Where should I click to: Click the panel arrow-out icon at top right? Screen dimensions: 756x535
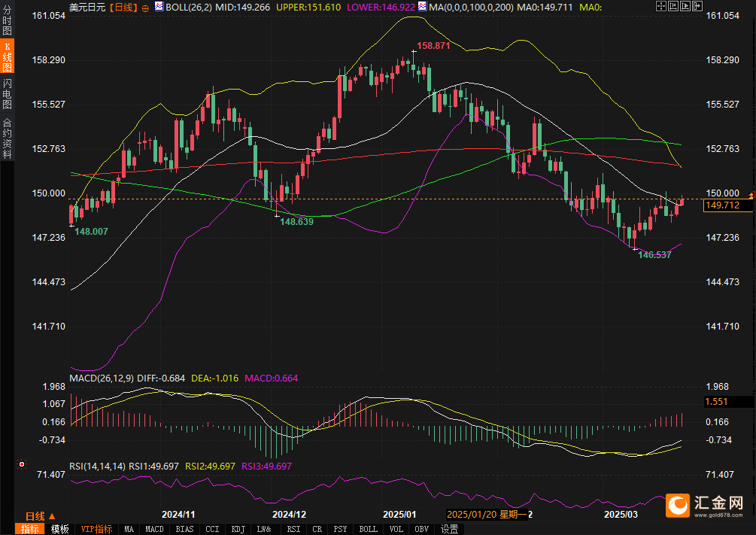click(697, 6)
